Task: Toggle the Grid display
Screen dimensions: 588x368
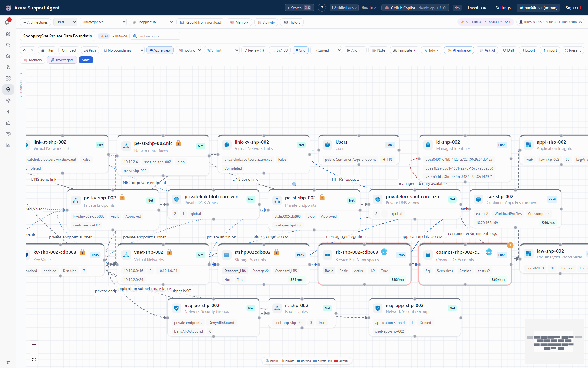Action: click(x=300, y=50)
